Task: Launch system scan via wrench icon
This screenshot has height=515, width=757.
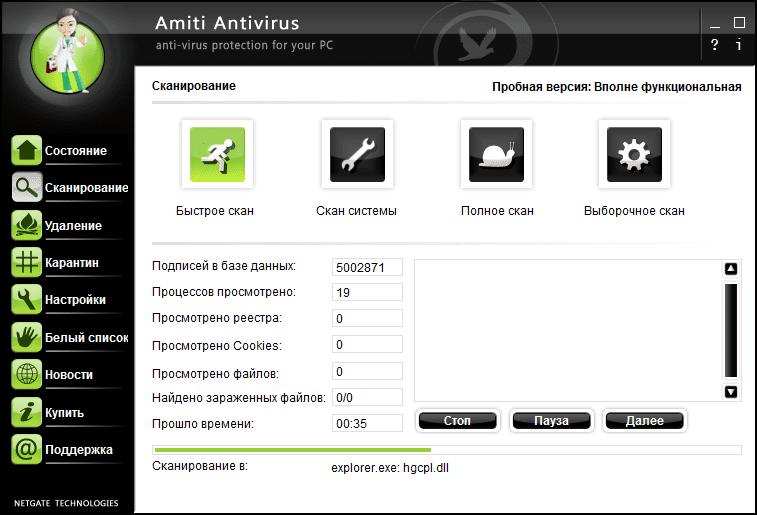Action: coord(357,156)
